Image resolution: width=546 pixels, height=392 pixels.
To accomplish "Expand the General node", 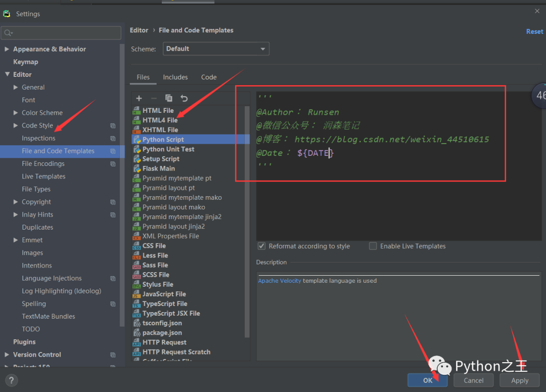I will tap(16, 87).
